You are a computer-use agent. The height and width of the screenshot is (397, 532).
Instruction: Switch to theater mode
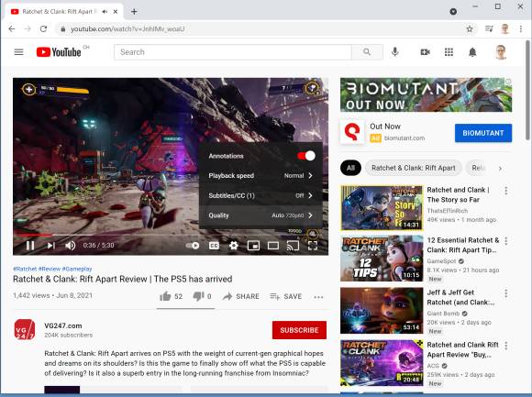pyautogui.click(x=273, y=245)
